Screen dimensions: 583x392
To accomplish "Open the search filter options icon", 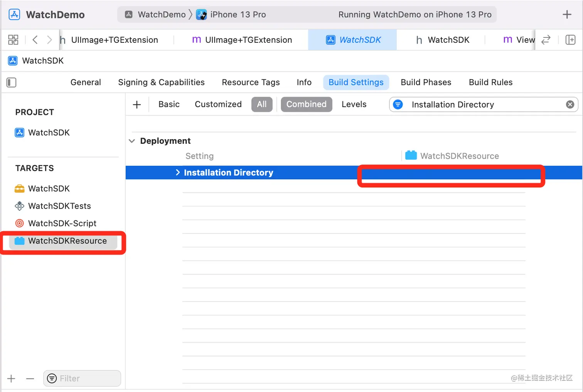I will 398,104.
